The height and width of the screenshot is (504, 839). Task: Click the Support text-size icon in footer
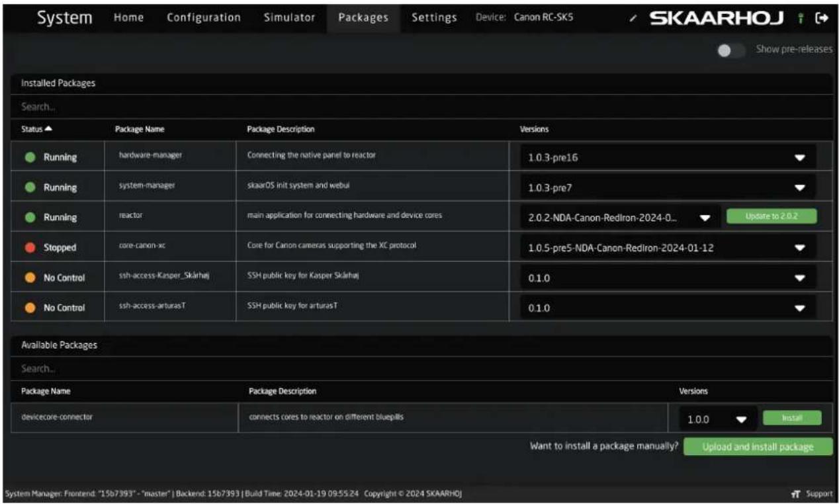pos(795,494)
